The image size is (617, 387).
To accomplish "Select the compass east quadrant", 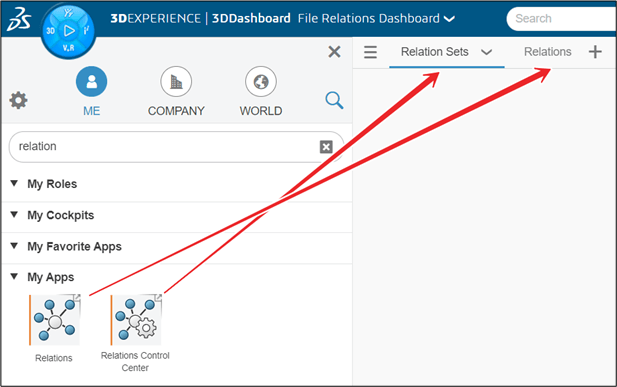I will 86,30.
